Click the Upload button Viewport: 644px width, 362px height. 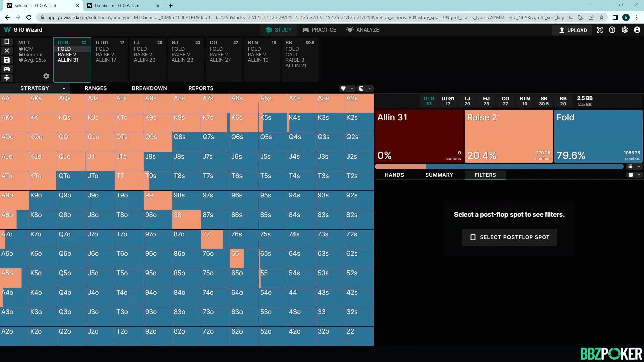tap(573, 30)
